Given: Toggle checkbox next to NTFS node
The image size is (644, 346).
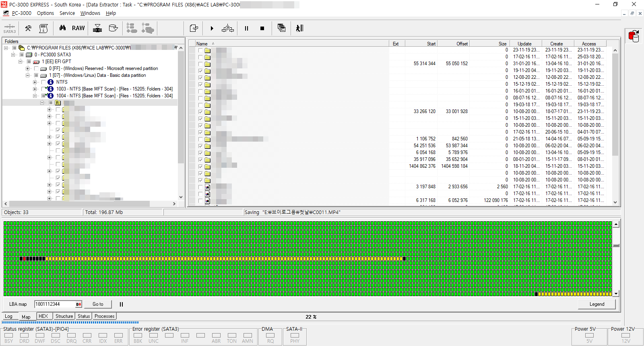Looking at the screenshot, I should (43, 82).
